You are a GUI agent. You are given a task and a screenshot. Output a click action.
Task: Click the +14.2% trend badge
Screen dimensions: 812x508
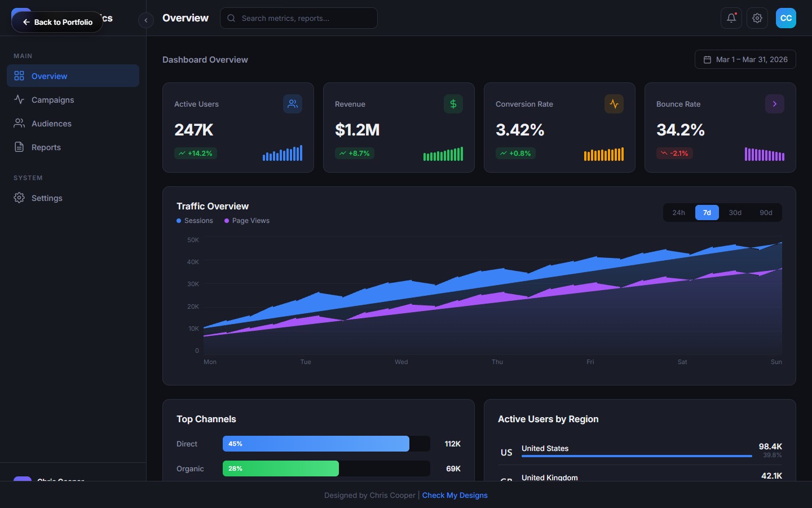(x=196, y=153)
